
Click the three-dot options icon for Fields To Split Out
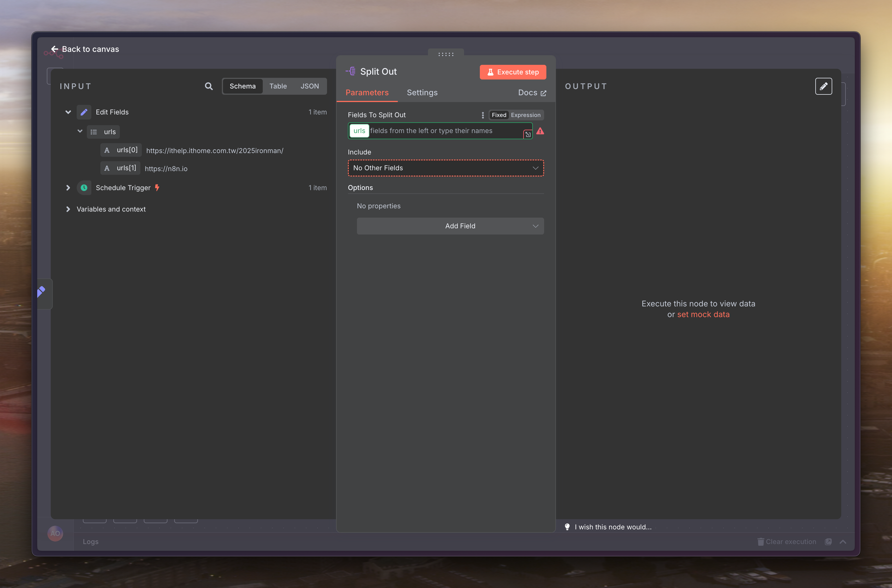(483, 115)
